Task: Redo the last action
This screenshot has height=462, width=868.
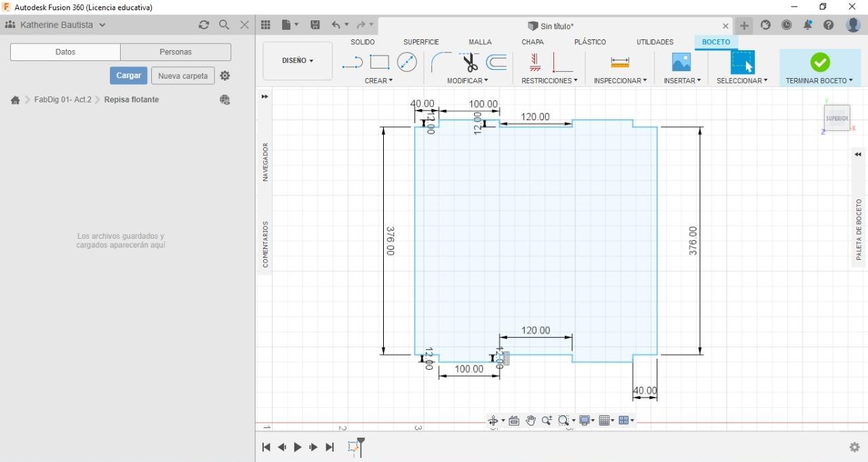Action: pyautogui.click(x=361, y=25)
